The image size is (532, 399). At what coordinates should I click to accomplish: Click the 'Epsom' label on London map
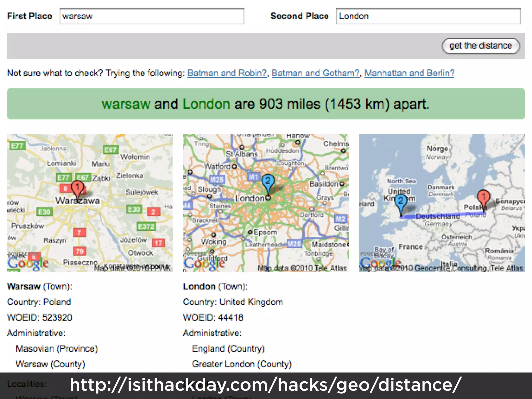[265, 232]
